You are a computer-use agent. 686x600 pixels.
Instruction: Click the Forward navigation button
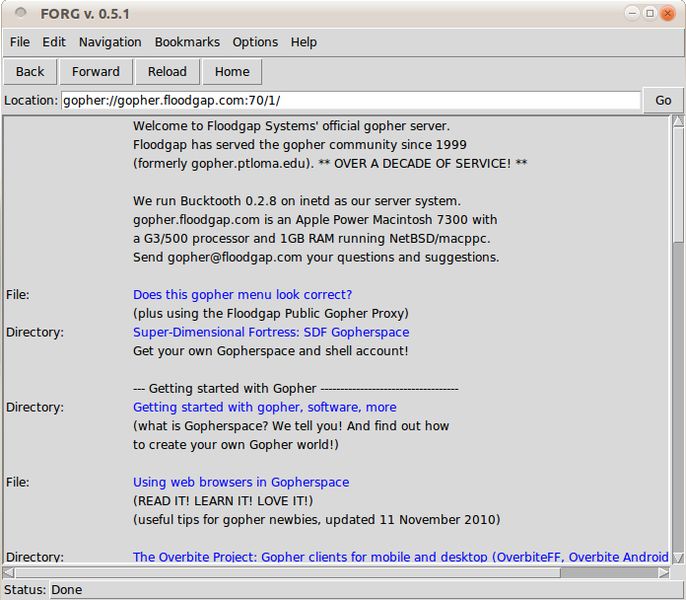pos(96,72)
